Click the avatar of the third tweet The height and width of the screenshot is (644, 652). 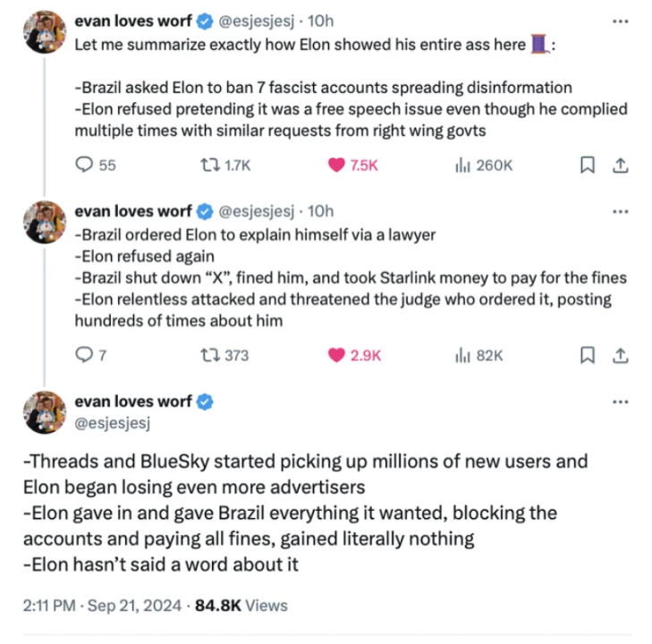44,411
